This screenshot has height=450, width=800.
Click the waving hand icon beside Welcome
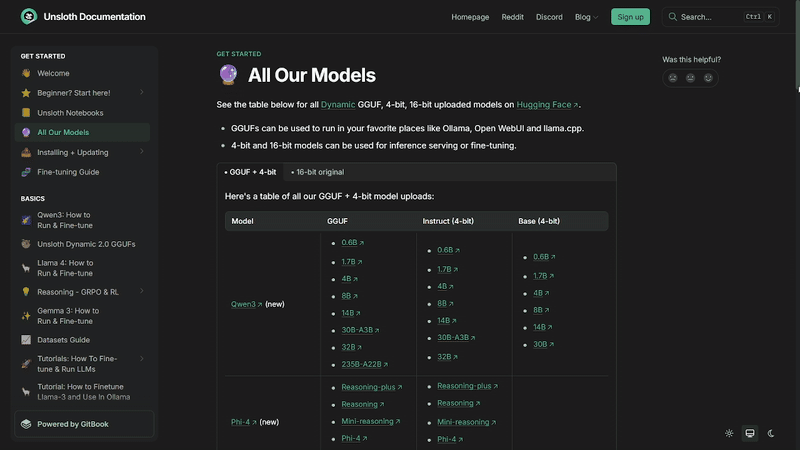tap(26, 73)
